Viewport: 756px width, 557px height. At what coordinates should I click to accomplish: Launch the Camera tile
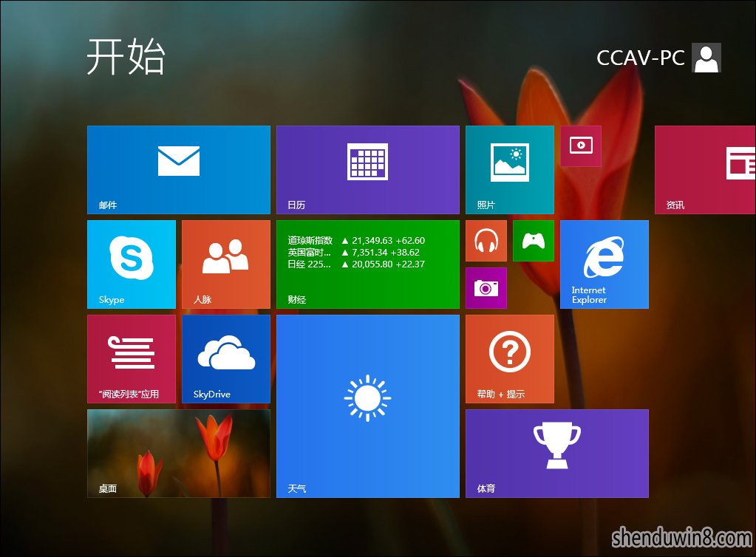pos(486,287)
